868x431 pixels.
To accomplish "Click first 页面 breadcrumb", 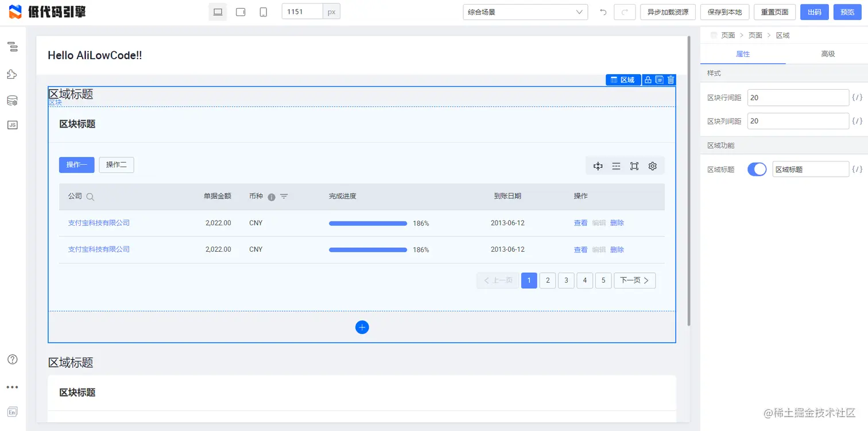I will pos(728,35).
